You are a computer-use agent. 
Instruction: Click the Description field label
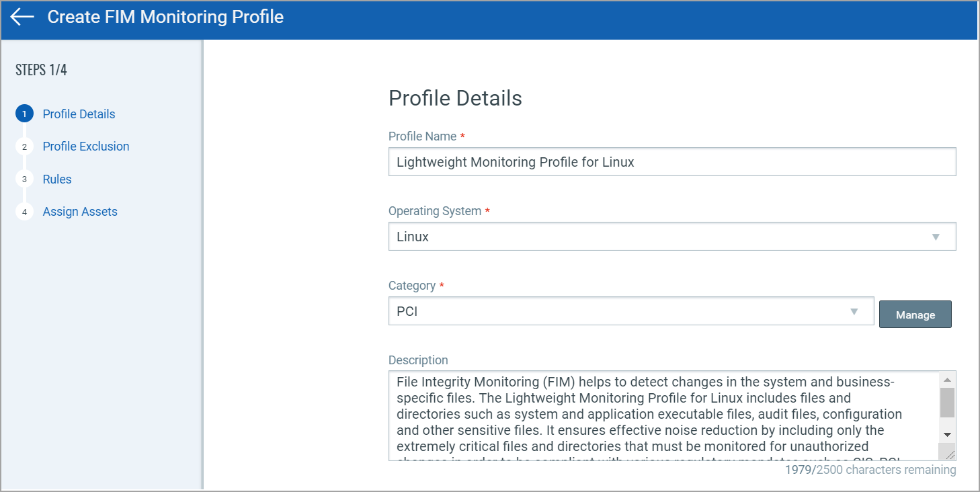pyautogui.click(x=418, y=360)
